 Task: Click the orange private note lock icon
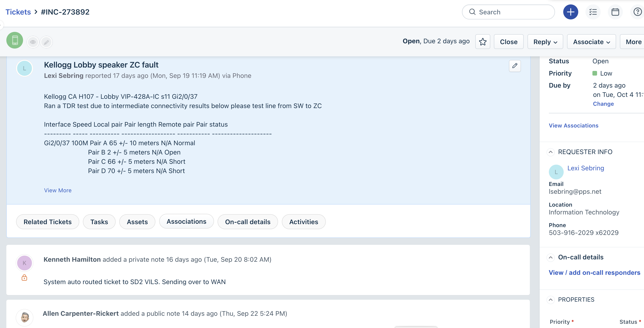[24, 278]
